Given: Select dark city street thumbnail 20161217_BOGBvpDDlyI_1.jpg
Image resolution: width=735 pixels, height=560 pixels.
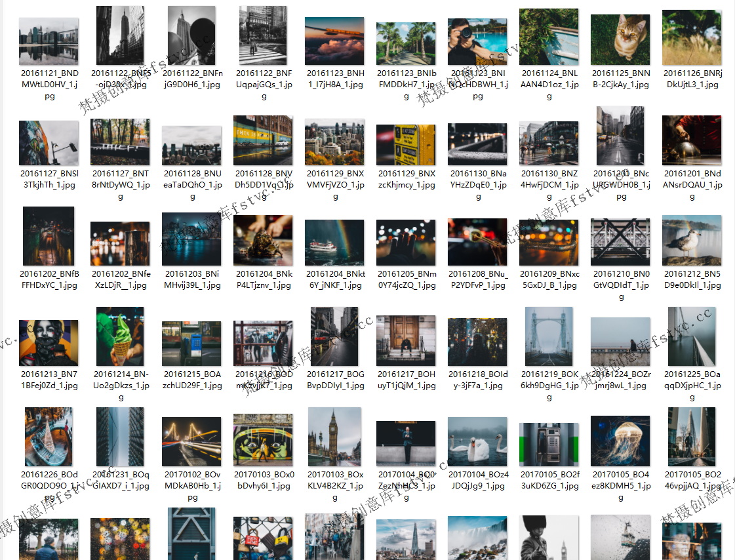Looking at the screenshot, I should click(334, 336).
